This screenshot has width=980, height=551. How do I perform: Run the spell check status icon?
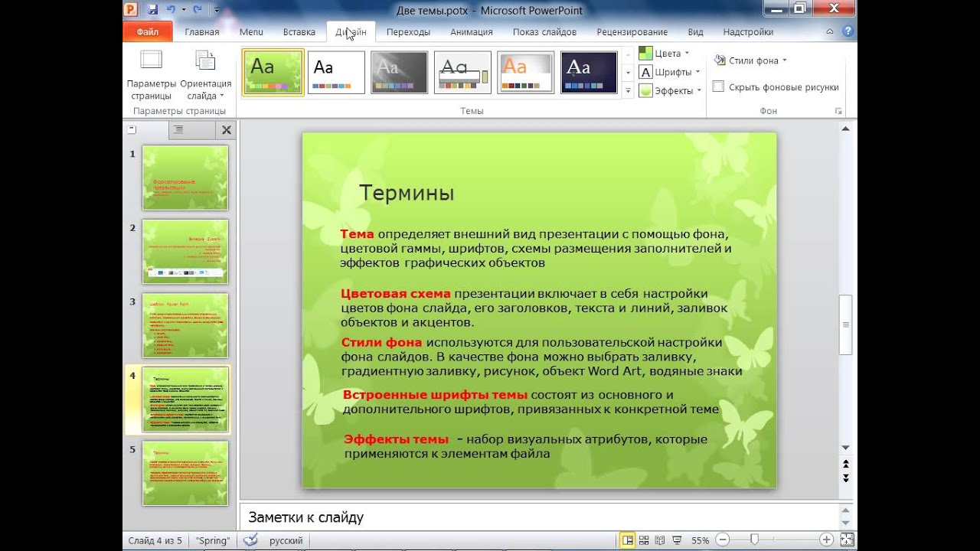250,540
